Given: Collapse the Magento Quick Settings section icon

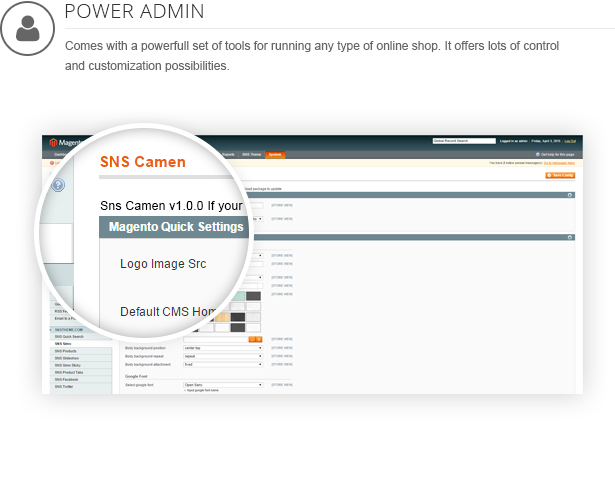Looking at the screenshot, I should (x=569, y=237).
